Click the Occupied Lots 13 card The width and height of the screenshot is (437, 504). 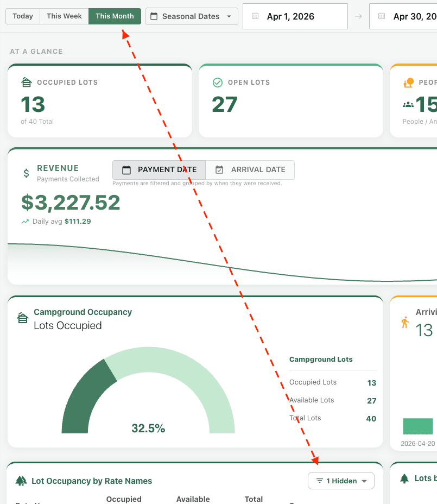click(x=99, y=100)
